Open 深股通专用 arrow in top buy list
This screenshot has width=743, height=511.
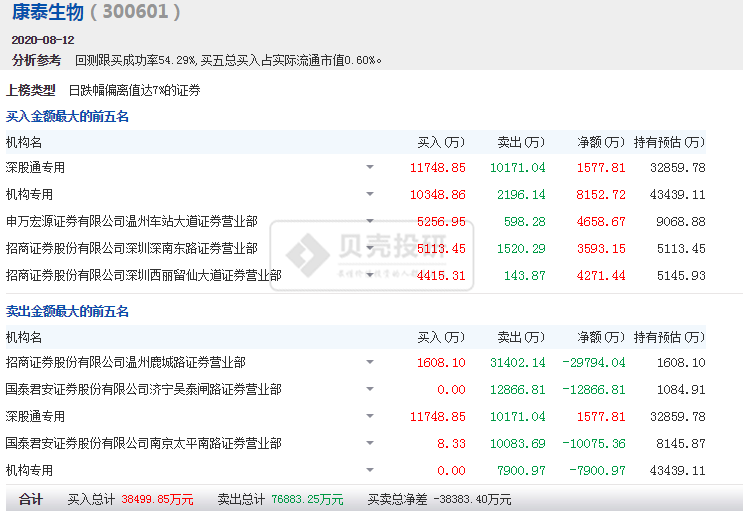[370, 167]
